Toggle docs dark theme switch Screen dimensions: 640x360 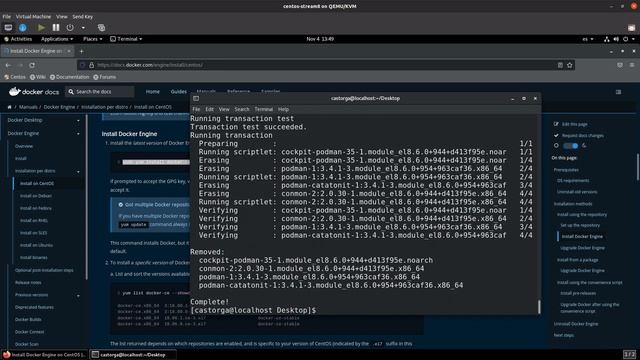[x=571, y=146]
